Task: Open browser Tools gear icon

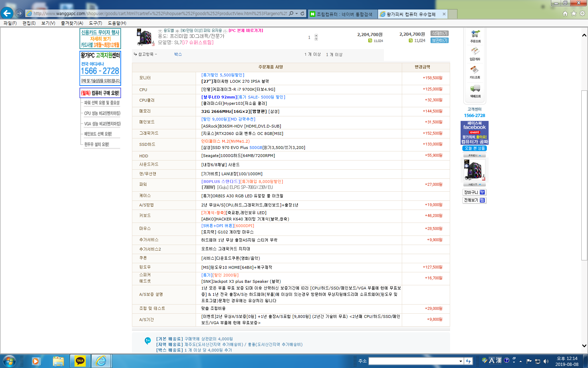Action: [582, 14]
